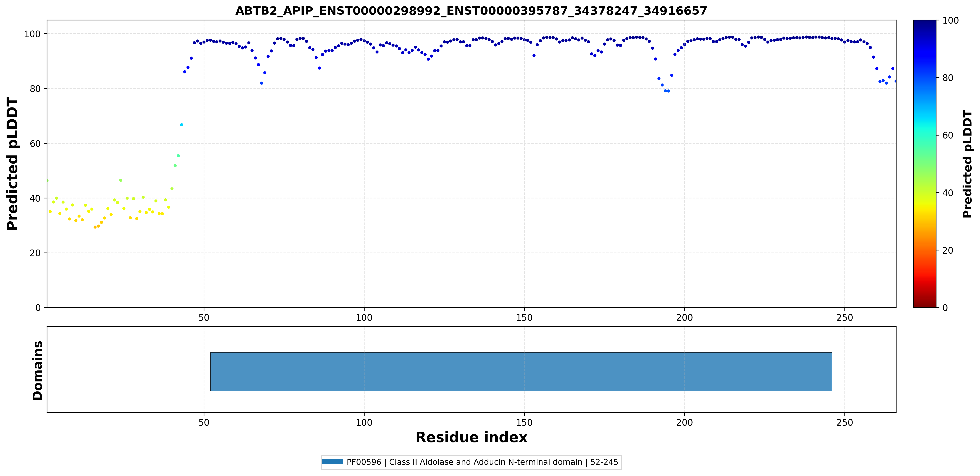Select the blue PF00596 domain bar
The image size is (980, 476).
point(521,371)
